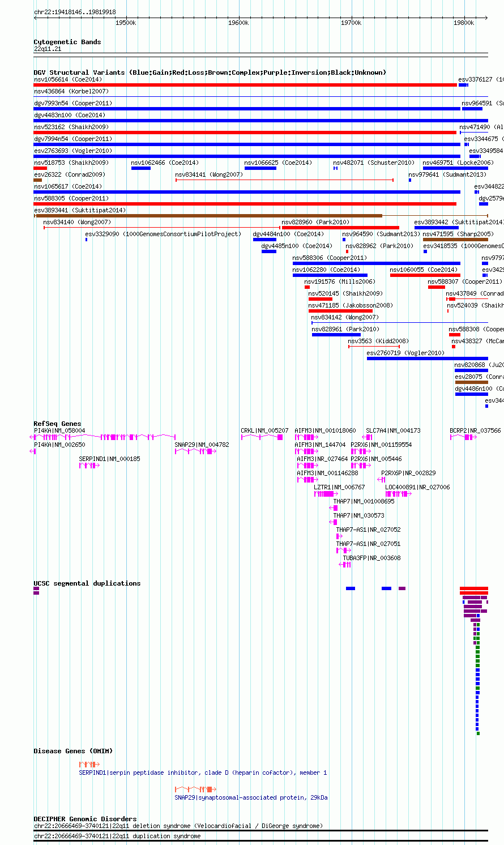The image size is (504, 845).
Task: Select the esv3893441 (Suktitipat2014) brown bar
Action: [x=208, y=216]
